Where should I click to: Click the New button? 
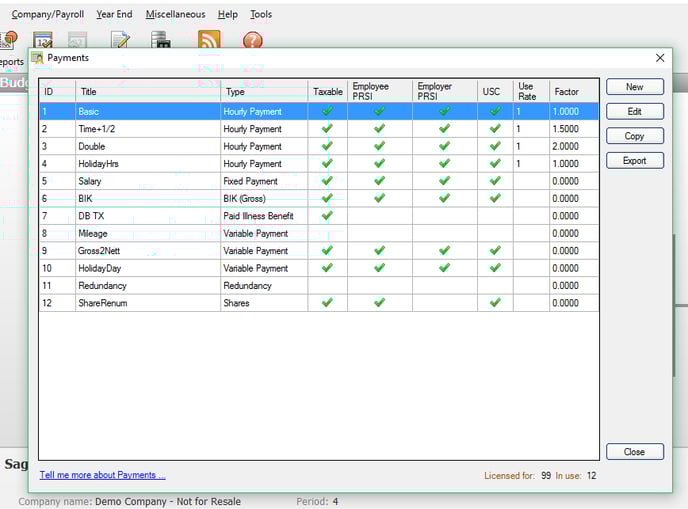(x=634, y=87)
